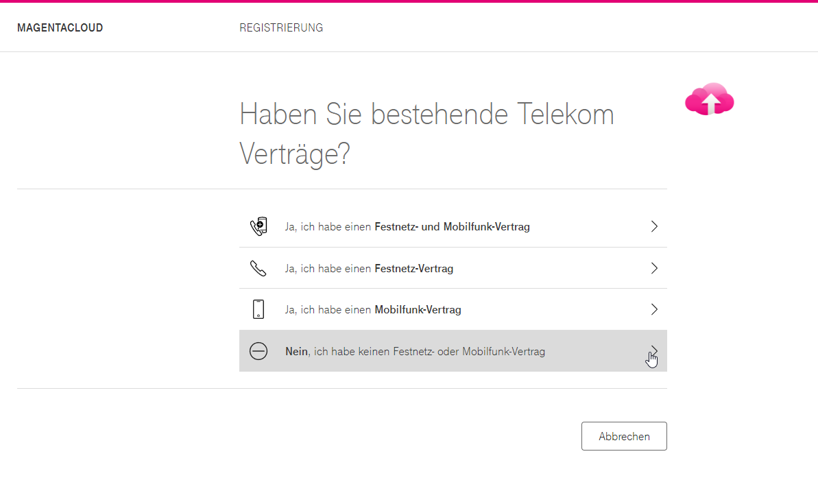Expand the Mobilfunk-Vertrag option chevron
818x504 pixels.
[653, 309]
